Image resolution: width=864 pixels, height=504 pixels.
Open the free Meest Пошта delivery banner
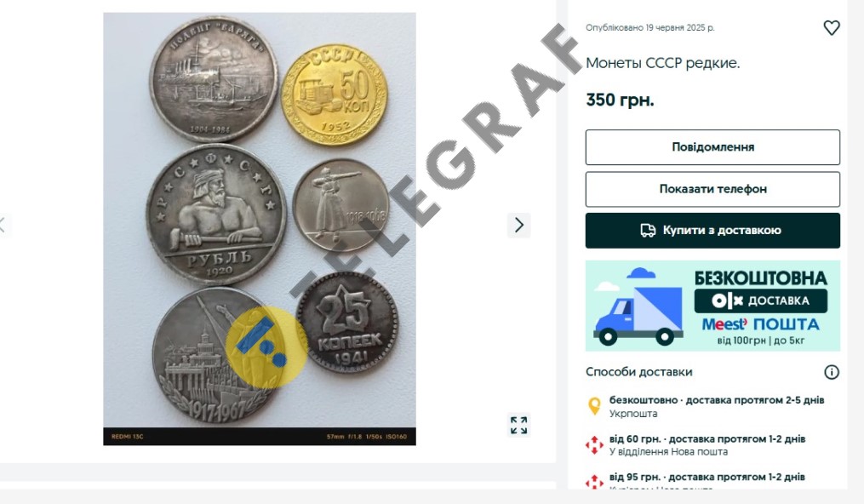pos(712,306)
